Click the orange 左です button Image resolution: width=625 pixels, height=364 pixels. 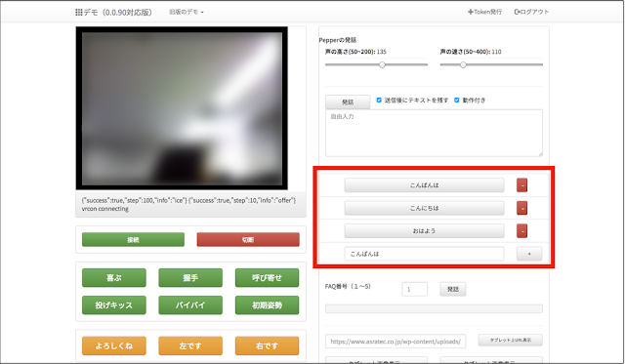point(190,345)
